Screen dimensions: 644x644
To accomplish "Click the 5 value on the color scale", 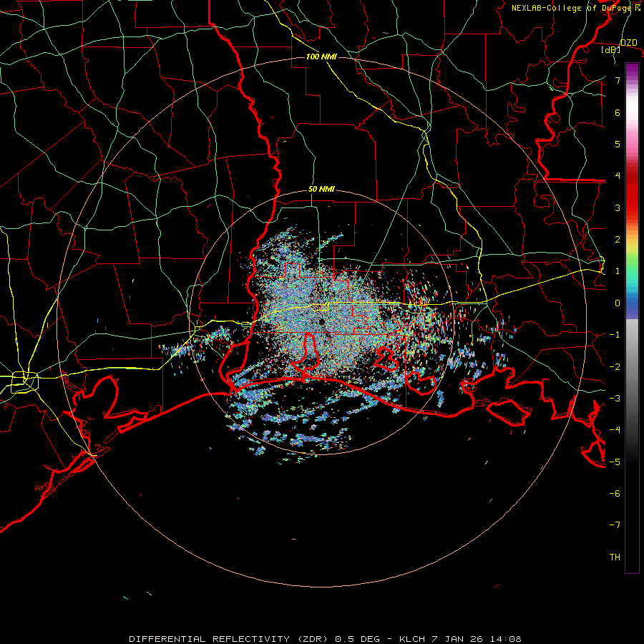I will coord(618,144).
